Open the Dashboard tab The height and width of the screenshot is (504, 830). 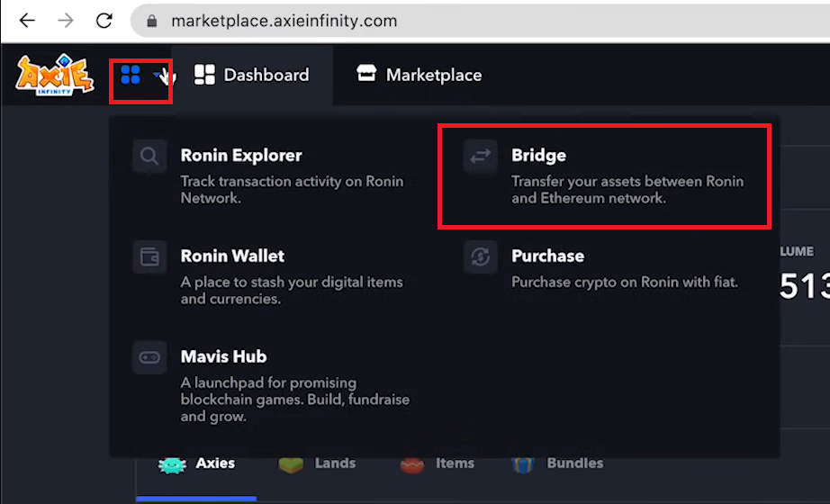(x=252, y=76)
